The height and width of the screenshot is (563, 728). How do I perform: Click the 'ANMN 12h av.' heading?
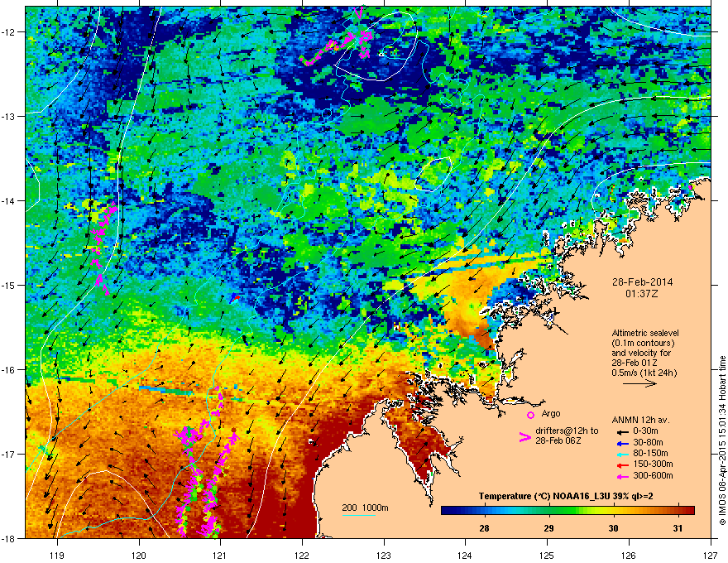(x=640, y=421)
